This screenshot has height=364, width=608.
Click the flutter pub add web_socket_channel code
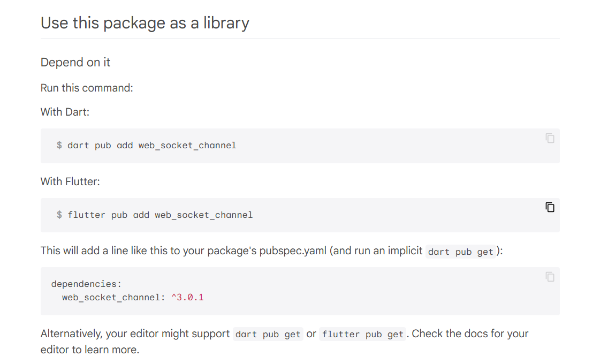click(160, 215)
